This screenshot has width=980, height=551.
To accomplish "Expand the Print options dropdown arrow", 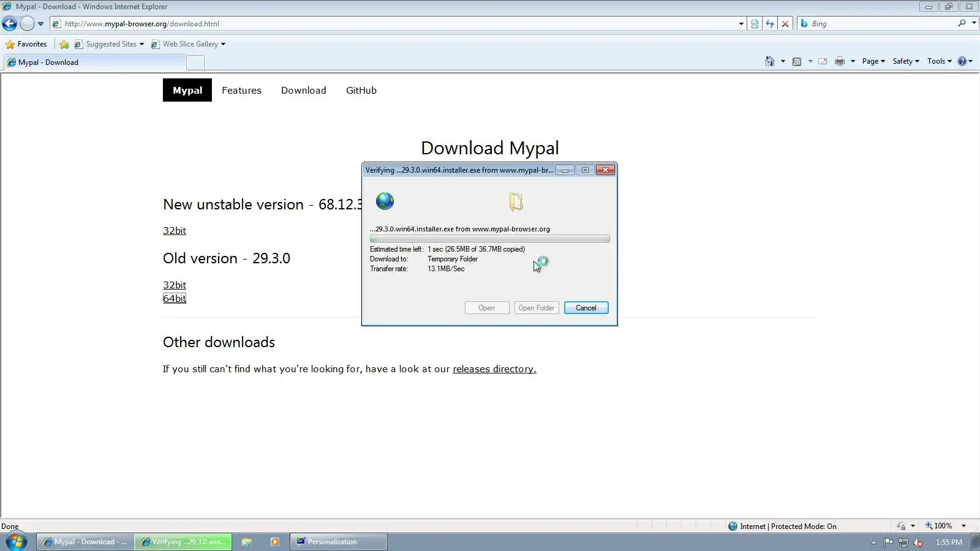I will [853, 61].
